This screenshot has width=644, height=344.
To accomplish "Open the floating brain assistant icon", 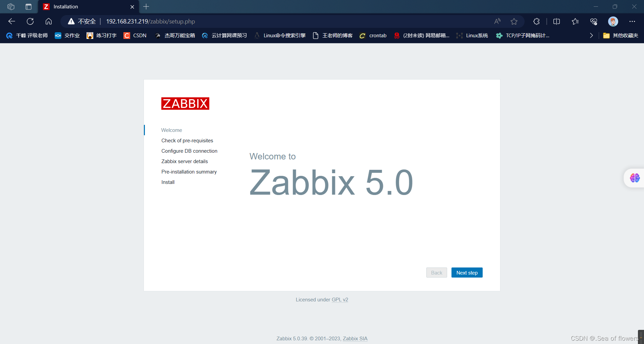I will coord(635,178).
